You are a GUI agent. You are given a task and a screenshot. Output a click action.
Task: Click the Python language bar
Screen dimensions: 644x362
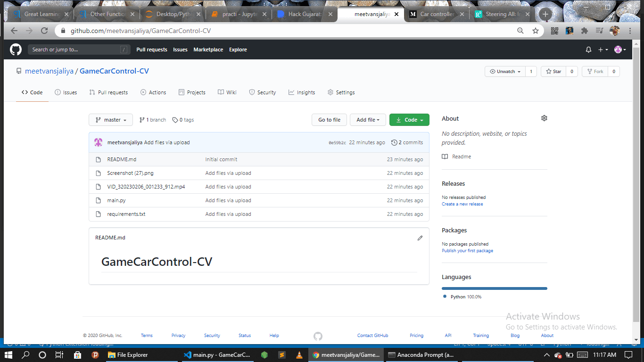tap(495, 288)
